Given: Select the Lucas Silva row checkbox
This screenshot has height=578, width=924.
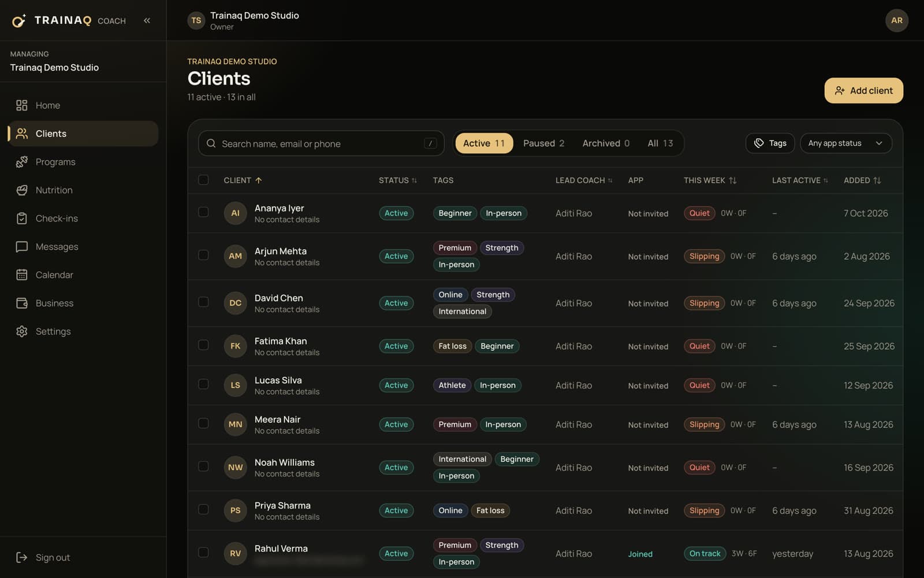Looking at the screenshot, I should [x=203, y=384].
